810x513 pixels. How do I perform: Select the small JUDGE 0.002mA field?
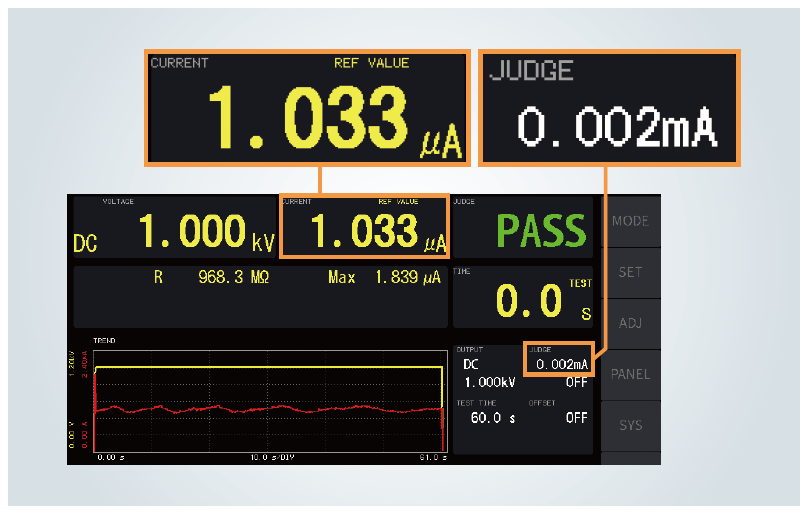559,359
